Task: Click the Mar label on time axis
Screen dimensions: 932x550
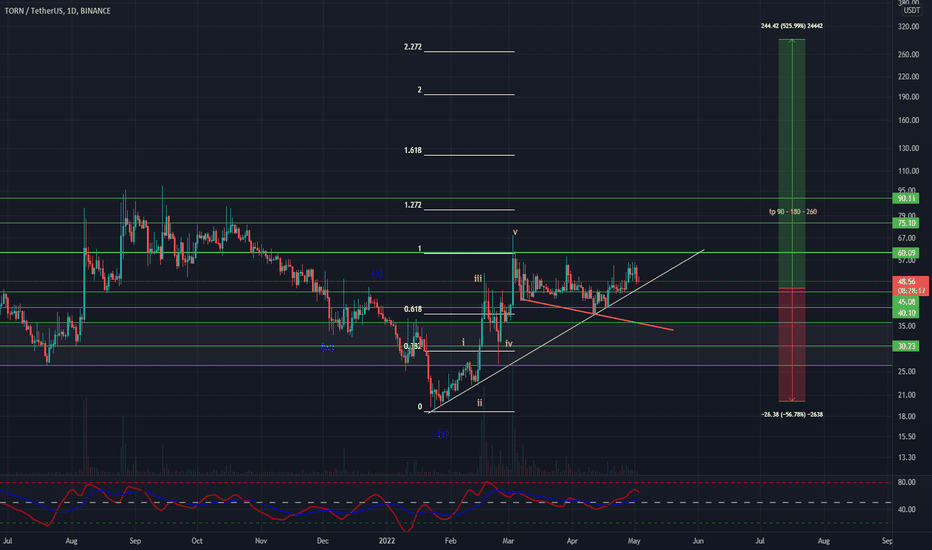Action: pyautogui.click(x=508, y=541)
